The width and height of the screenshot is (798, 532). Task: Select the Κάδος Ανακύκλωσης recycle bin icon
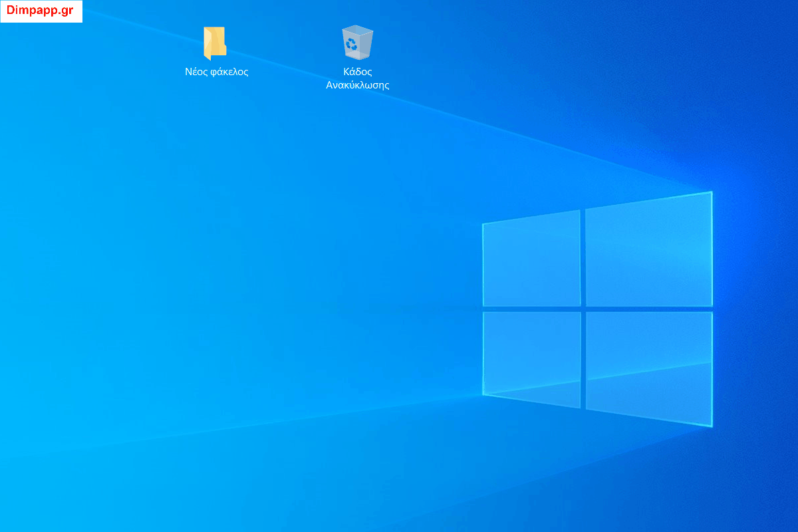358,43
